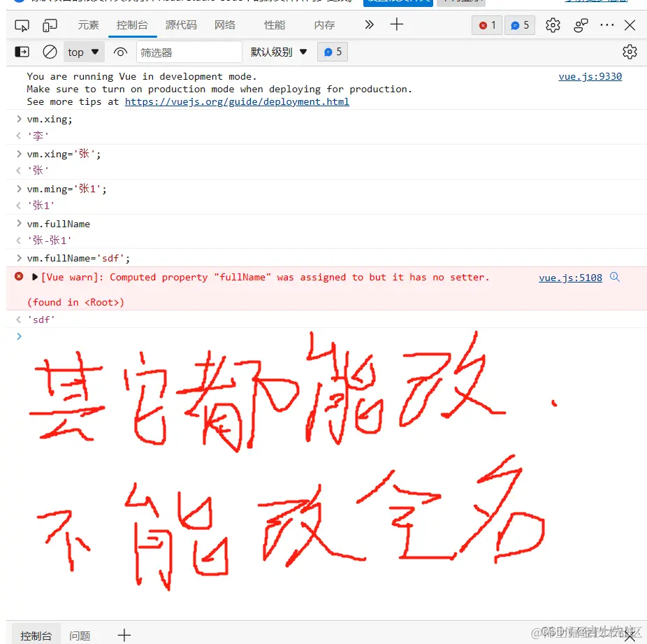Open the vue.js:9330 source link
Image resolution: width=647 pixels, height=644 pixels.
pyautogui.click(x=590, y=76)
